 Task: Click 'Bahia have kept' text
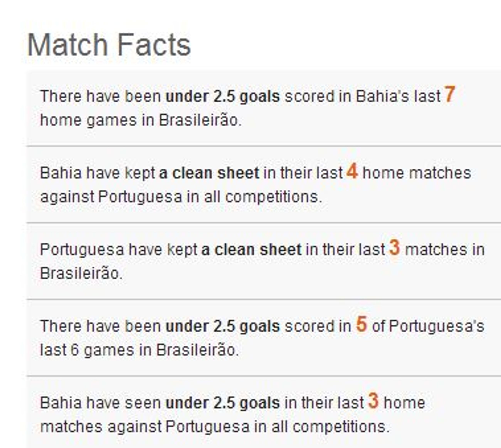coord(98,173)
